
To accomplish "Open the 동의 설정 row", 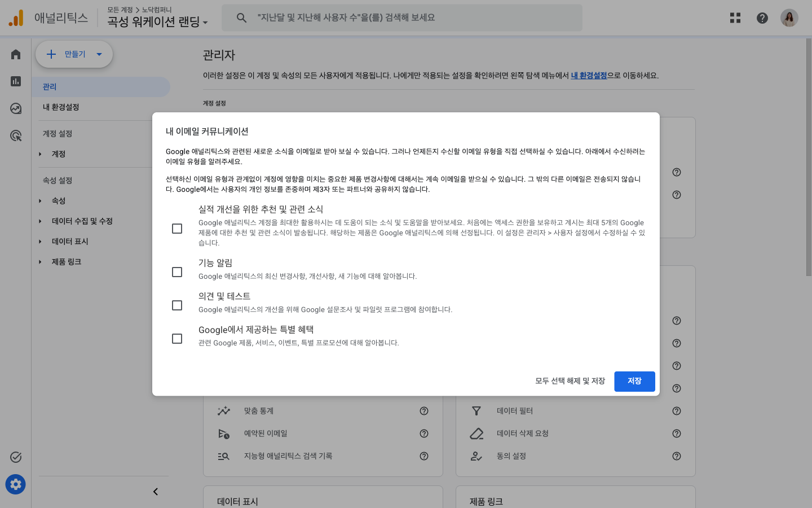I will pyautogui.click(x=575, y=456).
